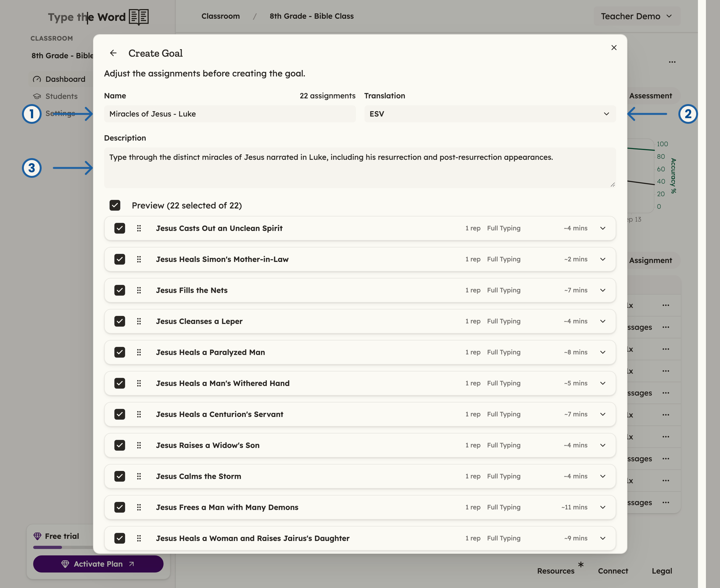Viewport: 720px width, 588px height.
Task: Uncheck Jesus Heals a Paralyzed Man assignment
Action: (x=120, y=352)
